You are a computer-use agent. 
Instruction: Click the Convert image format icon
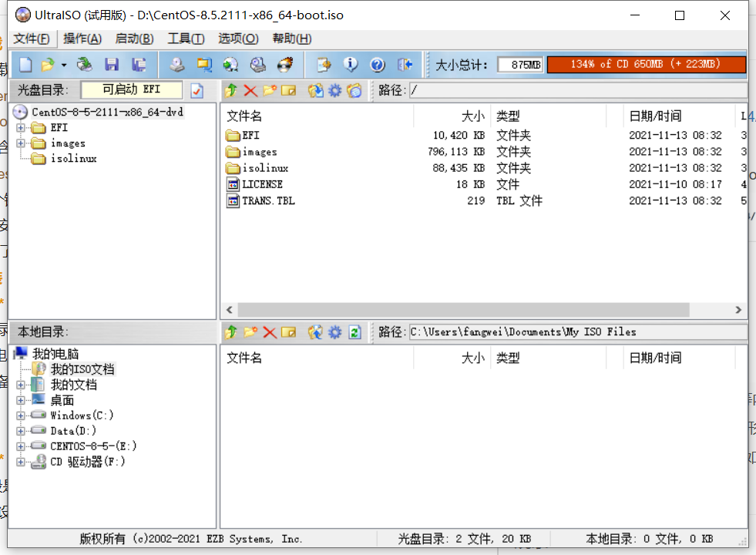click(204, 65)
